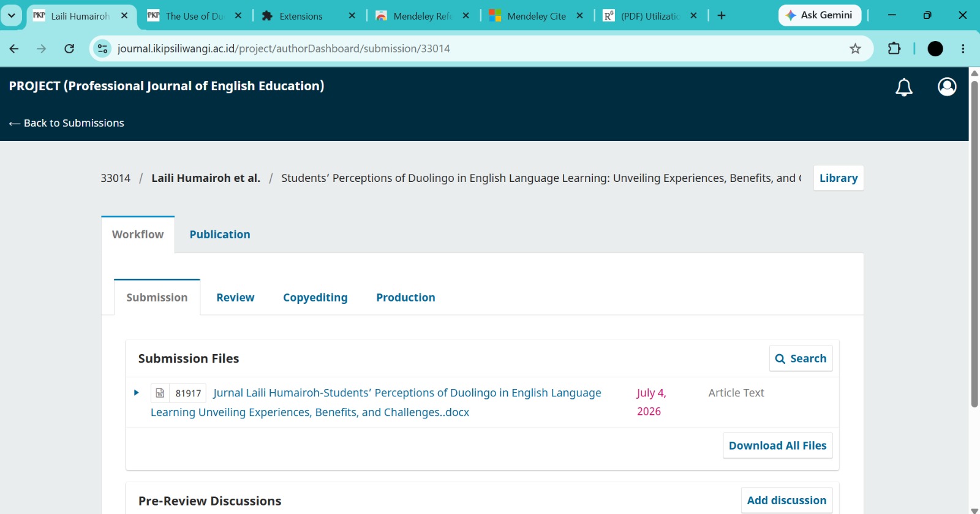Click the scrollbar down arrow
Screen dimensions: 980x514
(x=974, y=510)
